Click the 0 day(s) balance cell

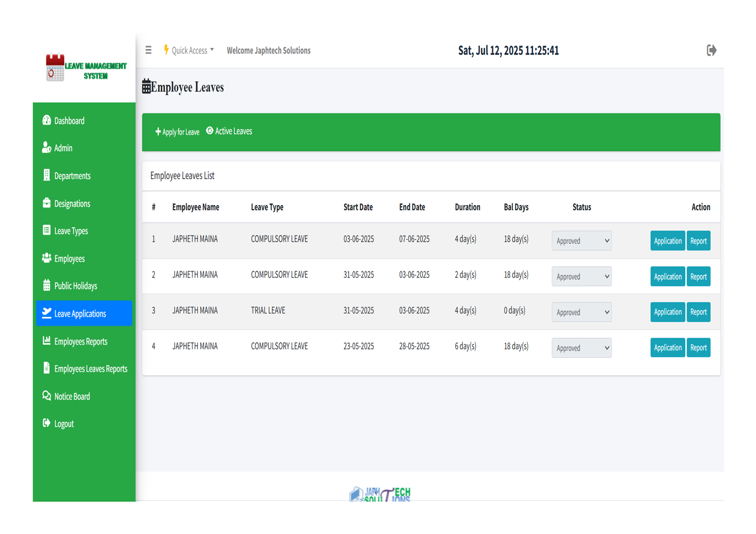pyautogui.click(x=514, y=310)
